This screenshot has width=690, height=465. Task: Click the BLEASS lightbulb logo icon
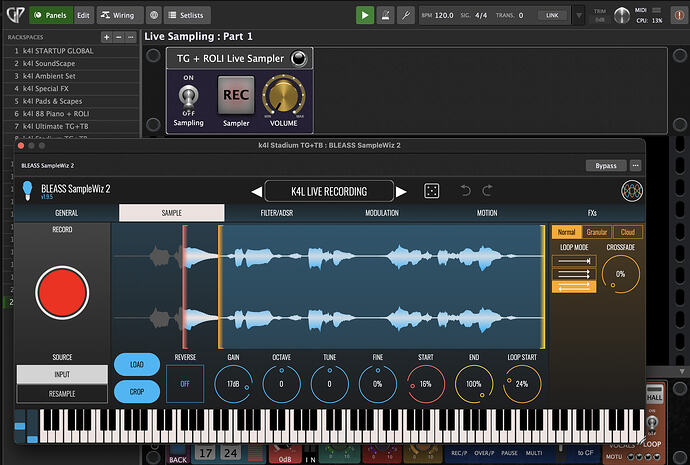tap(27, 190)
